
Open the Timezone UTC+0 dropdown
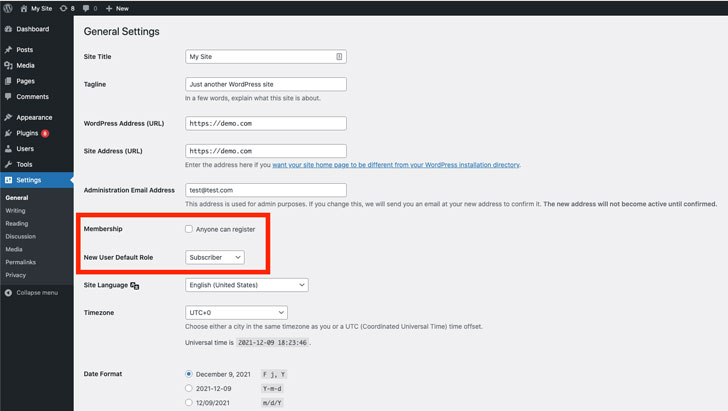[x=236, y=313]
